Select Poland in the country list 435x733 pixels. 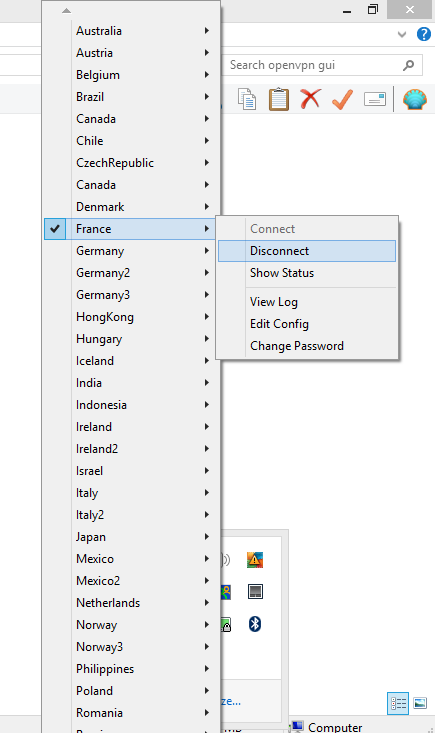(x=130, y=690)
